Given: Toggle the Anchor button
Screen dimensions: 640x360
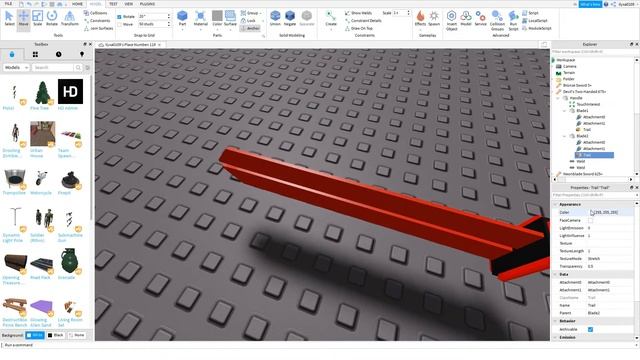Looking at the screenshot, I should coord(250,28).
